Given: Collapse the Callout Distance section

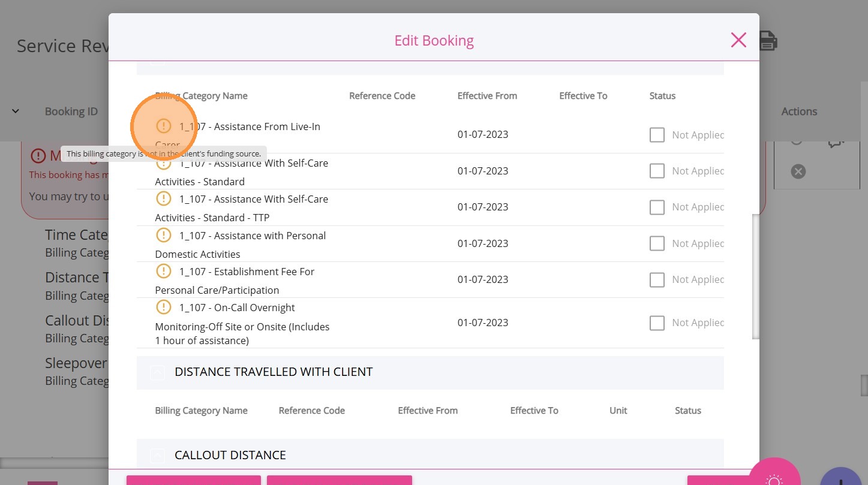Looking at the screenshot, I should click(157, 456).
